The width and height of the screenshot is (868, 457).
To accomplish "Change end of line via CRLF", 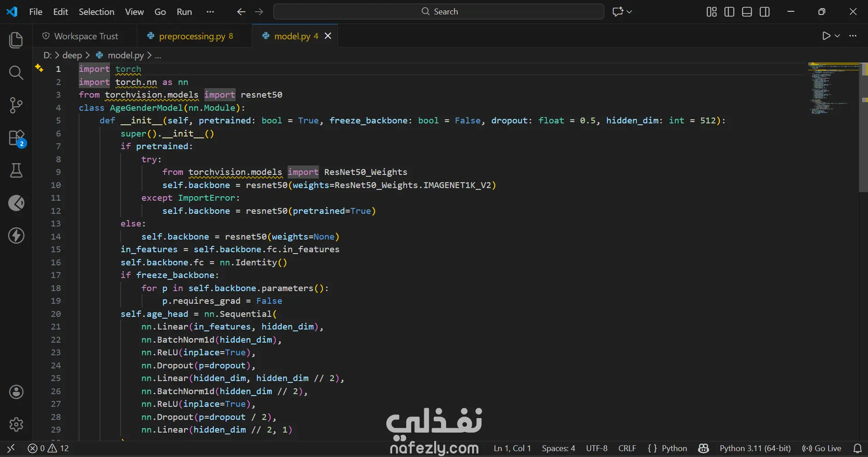I will click(627, 448).
